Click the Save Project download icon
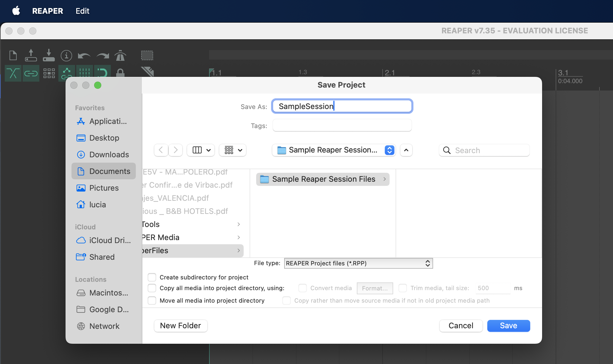 (49, 55)
